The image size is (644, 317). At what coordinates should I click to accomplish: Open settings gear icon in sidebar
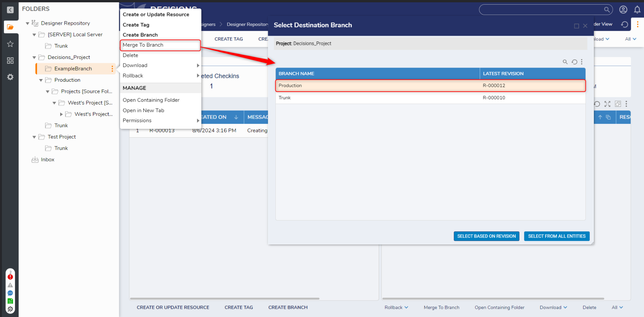coord(10,77)
